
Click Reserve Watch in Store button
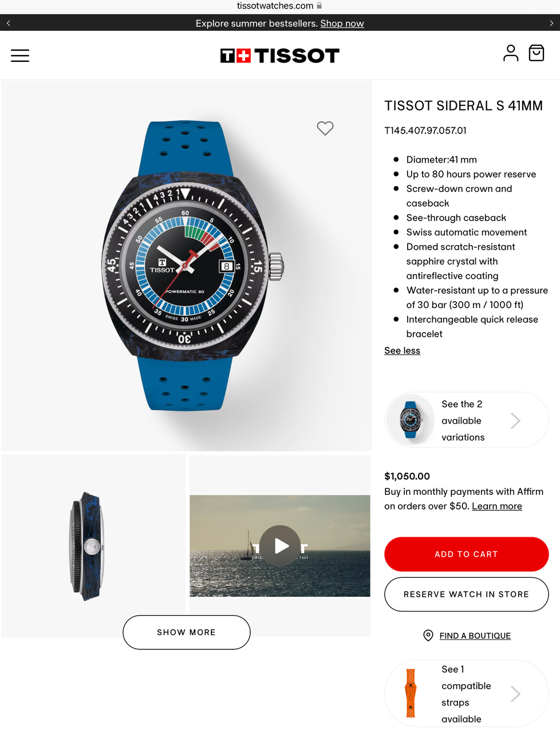coord(467,594)
